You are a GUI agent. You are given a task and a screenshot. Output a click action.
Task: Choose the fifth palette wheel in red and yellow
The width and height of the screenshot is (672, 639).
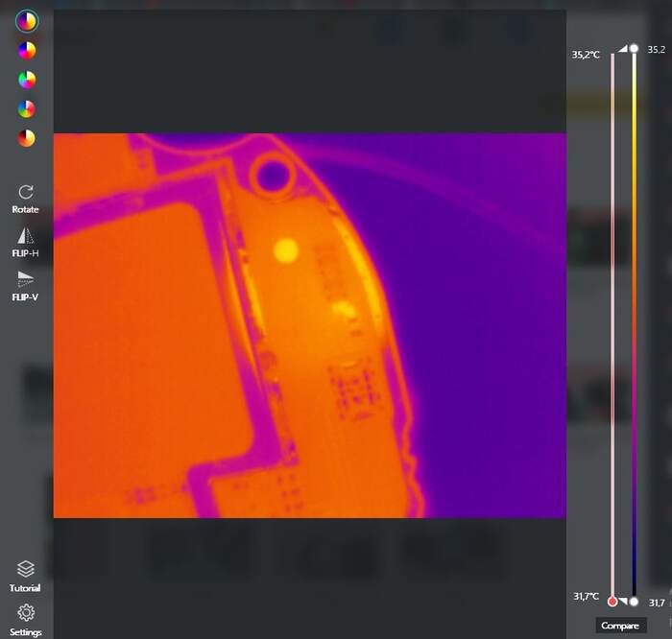[x=27, y=138]
